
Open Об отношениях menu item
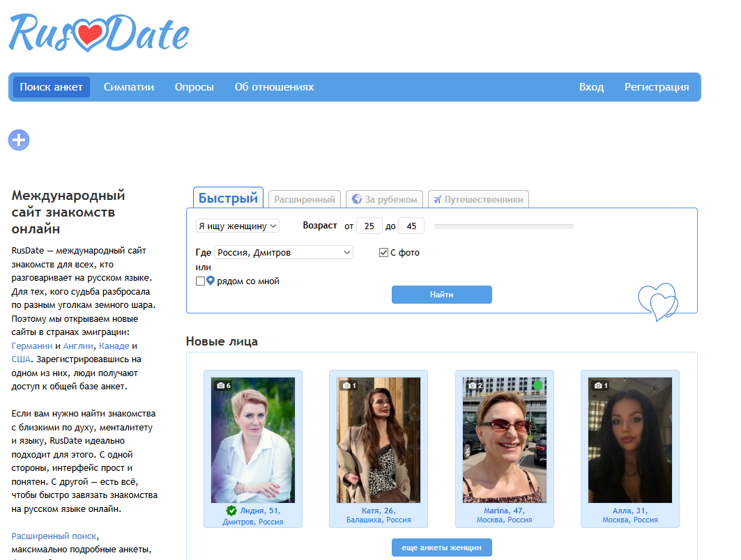pos(274,87)
